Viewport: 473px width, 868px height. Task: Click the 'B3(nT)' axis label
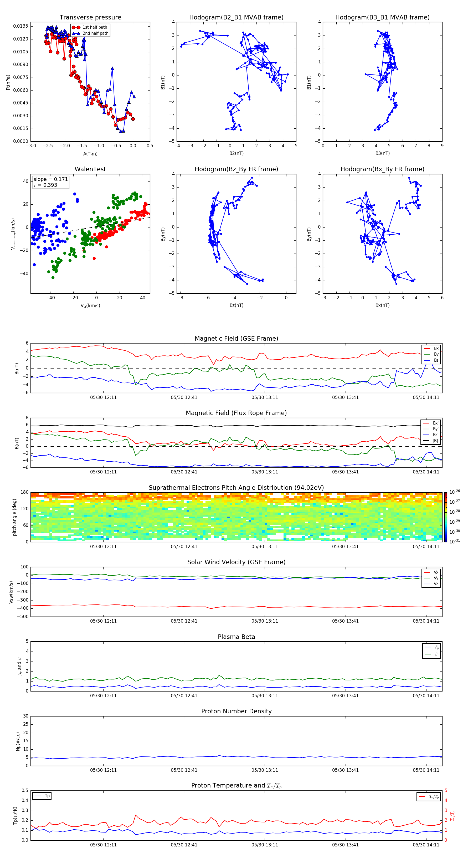382,153
